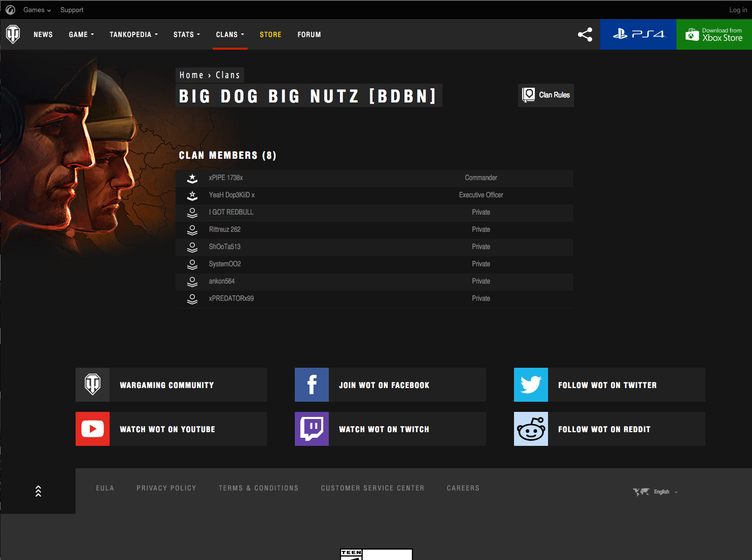Open the FORUM menu item
The image size is (752, 560).
point(309,34)
